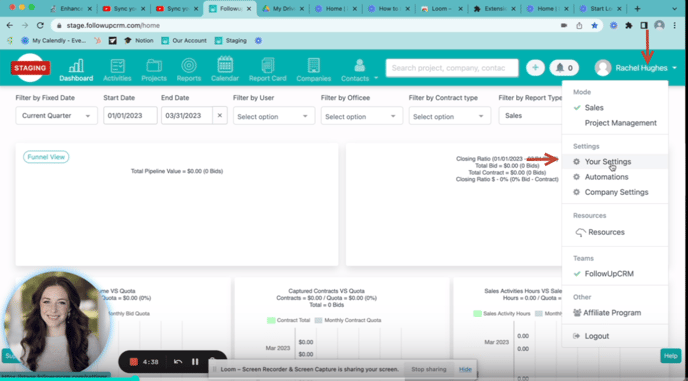Toggle Funnel View button
688x381 pixels.
click(46, 157)
